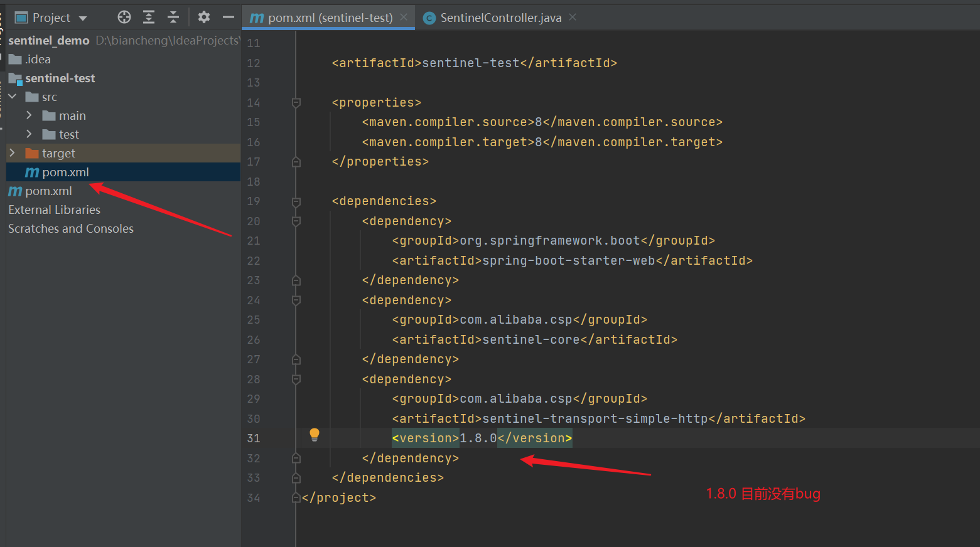Viewport: 980px width, 547px height.
Task: Close the SentinelController.java tab
Action: [573, 17]
